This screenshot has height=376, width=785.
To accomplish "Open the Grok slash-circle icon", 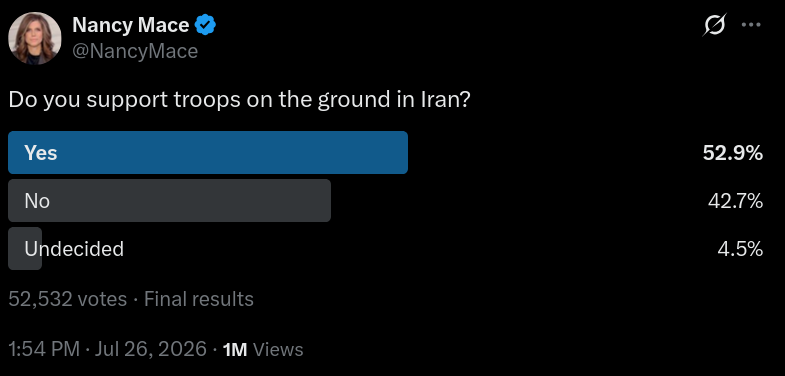I will (714, 25).
